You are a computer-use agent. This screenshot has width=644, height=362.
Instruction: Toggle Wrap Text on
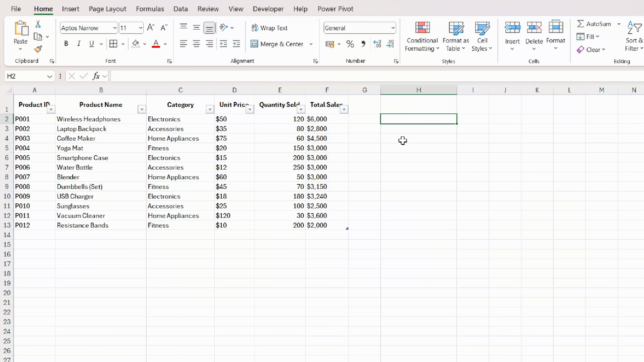(269, 28)
